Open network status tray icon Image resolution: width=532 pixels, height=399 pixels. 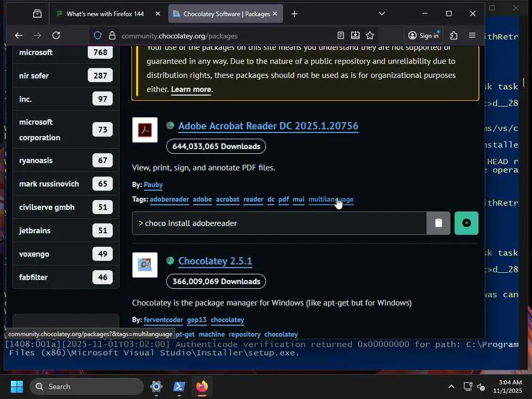[468, 387]
